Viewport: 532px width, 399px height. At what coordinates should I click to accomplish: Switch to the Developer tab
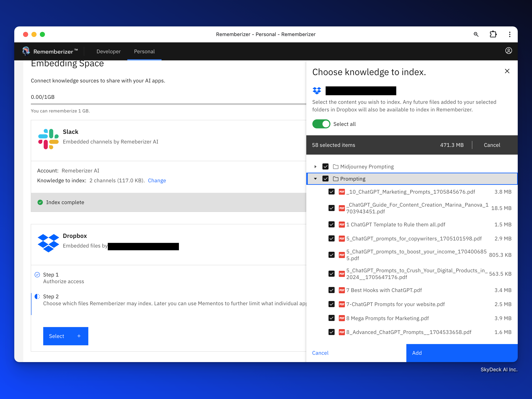108,51
